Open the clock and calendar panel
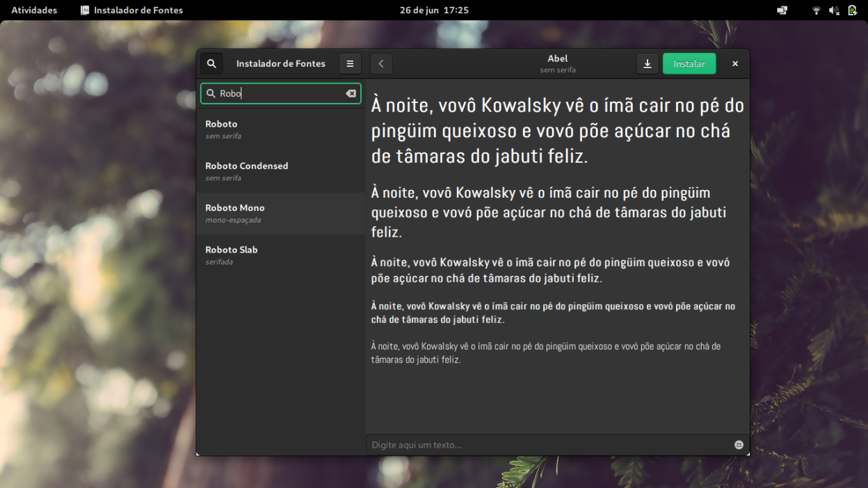 434,10
